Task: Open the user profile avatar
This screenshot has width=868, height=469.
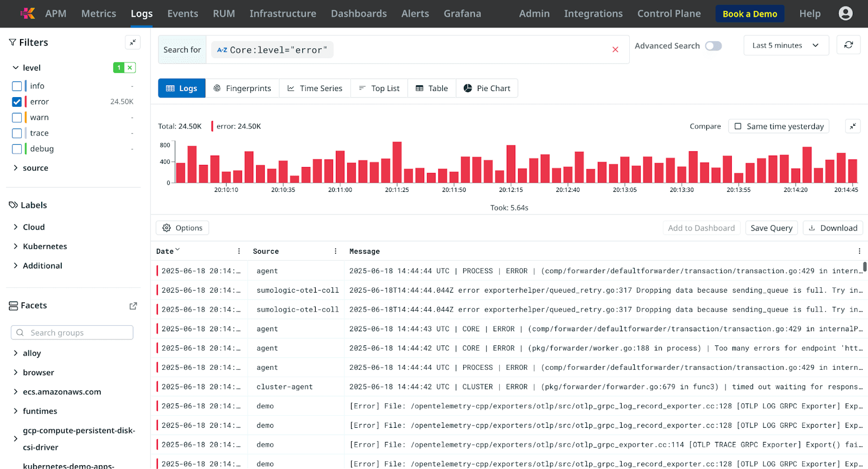Action: 845,14
